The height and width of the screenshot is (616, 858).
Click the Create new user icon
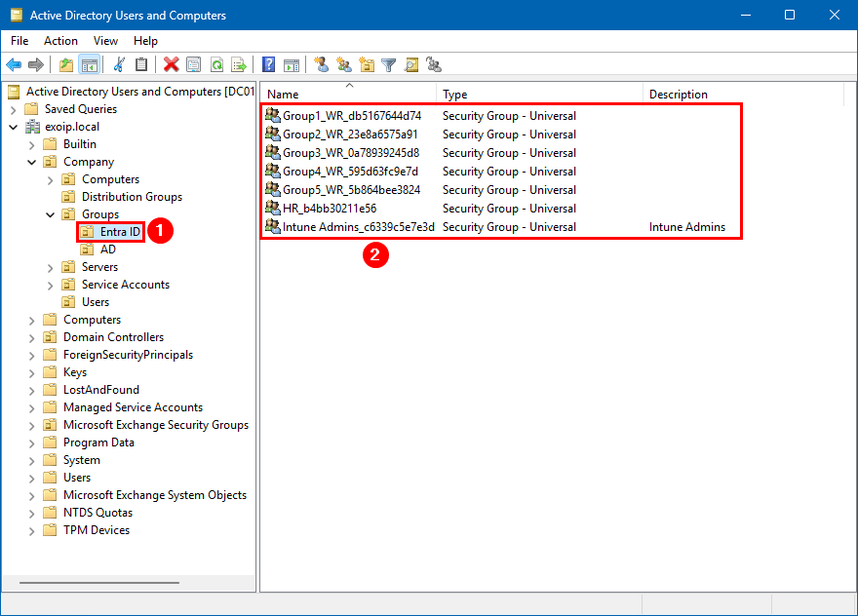[321, 65]
